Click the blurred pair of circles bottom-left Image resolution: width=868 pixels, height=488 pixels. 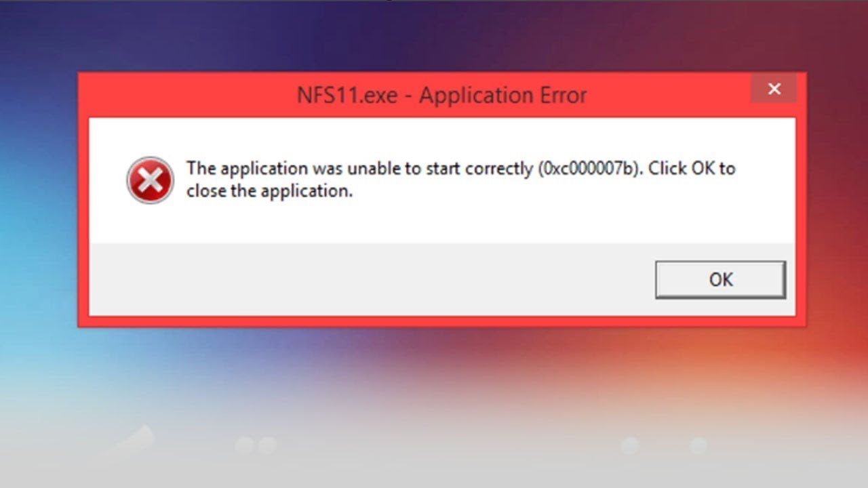[256, 445]
